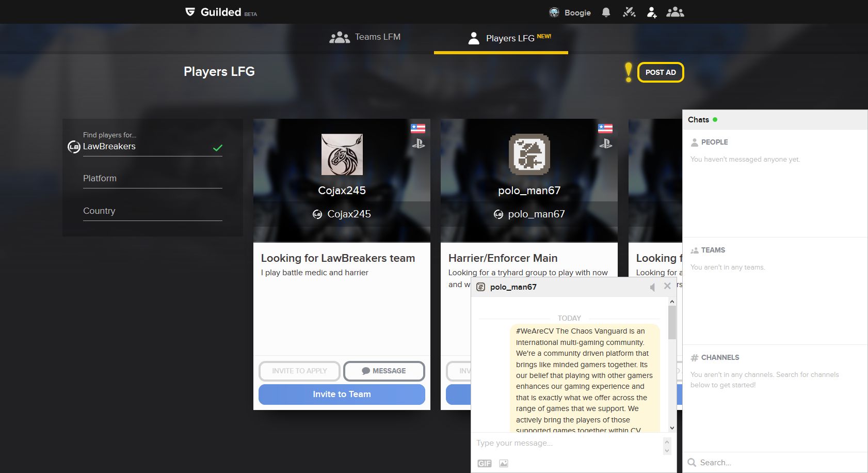Open the notifications bell

tap(606, 12)
